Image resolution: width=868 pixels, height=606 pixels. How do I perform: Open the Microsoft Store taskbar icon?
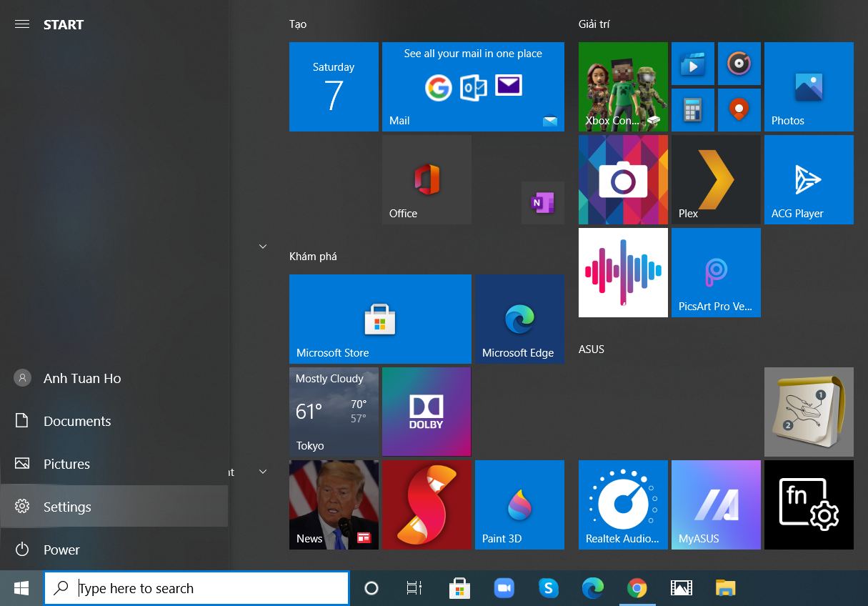click(x=459, y=588)
